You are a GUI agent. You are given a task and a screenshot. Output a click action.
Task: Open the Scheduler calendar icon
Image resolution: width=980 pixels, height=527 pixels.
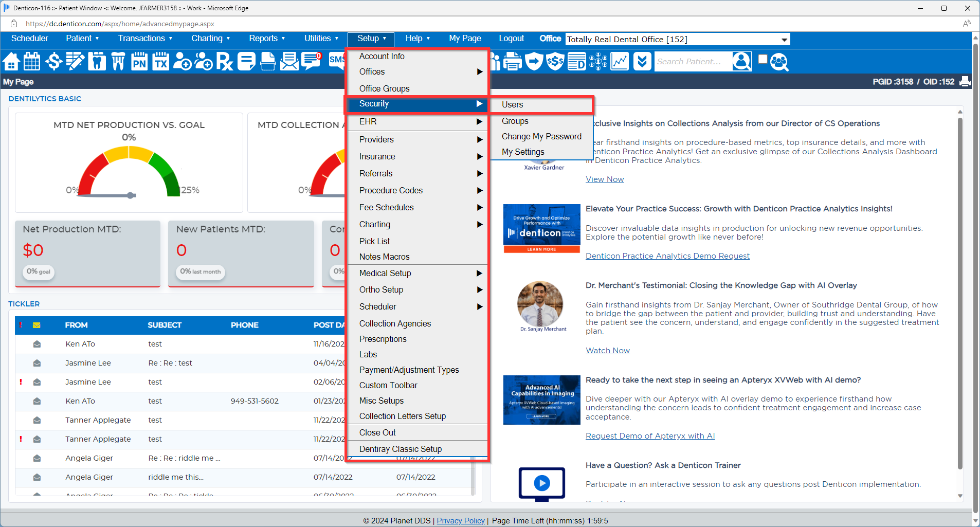coord(32,62)
